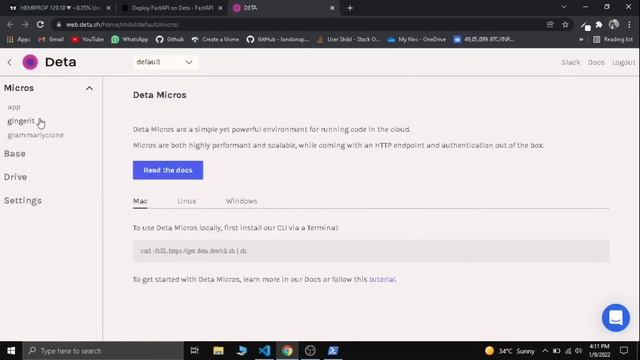Select the app micro
The image size is (640, 360).
click(14, 107)
